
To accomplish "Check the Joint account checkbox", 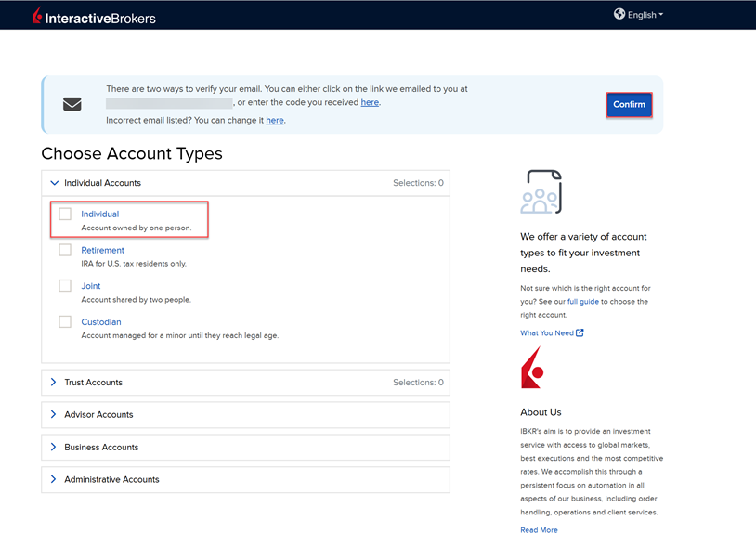I will (65, 285).
